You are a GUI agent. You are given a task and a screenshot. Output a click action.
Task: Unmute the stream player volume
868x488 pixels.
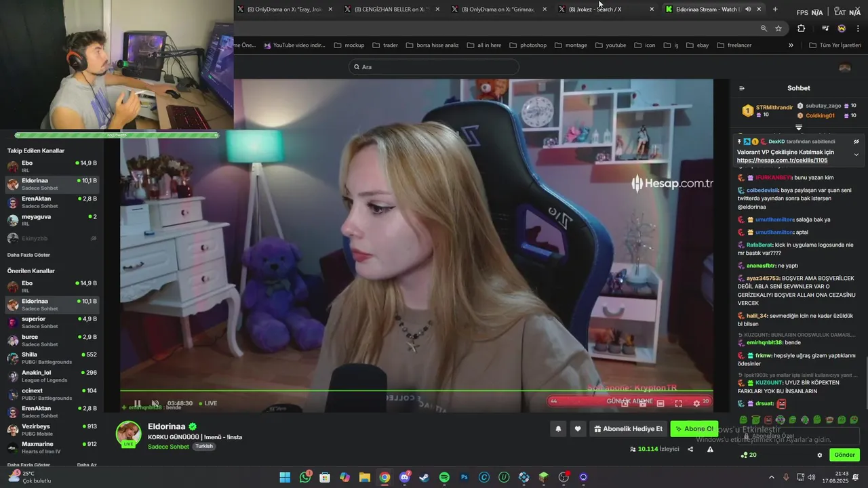pyautogui.click(x=155, y=403)
